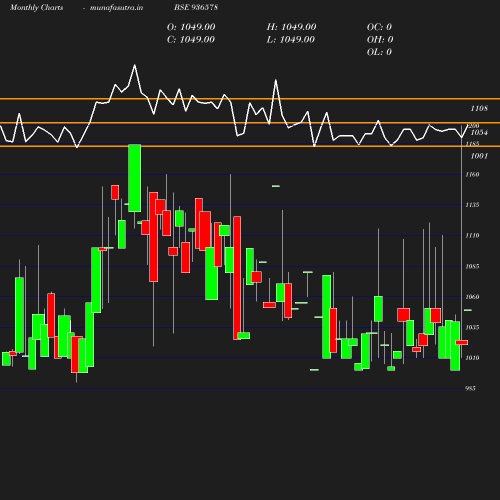Screen dimensions: 500x500
Task: Click the 1054 indicator level label
Action: tap(479, 133)
